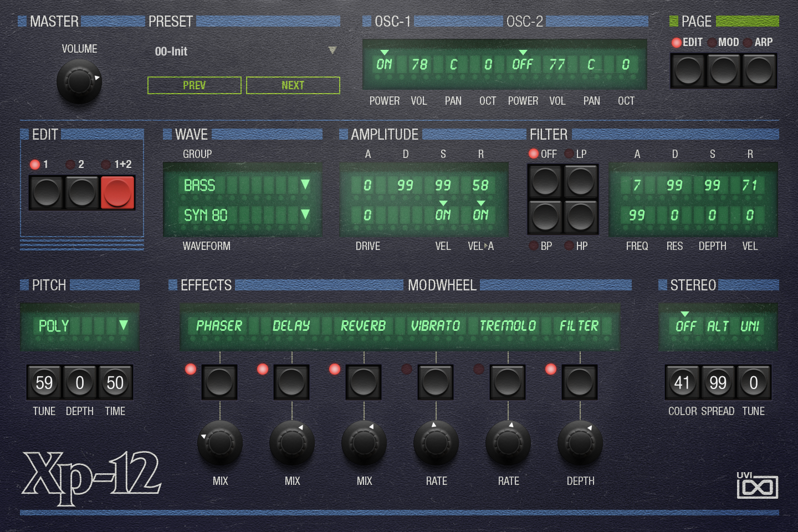
Task: Enable the Tremolo modwheel effect
Action: coord(508,382)
